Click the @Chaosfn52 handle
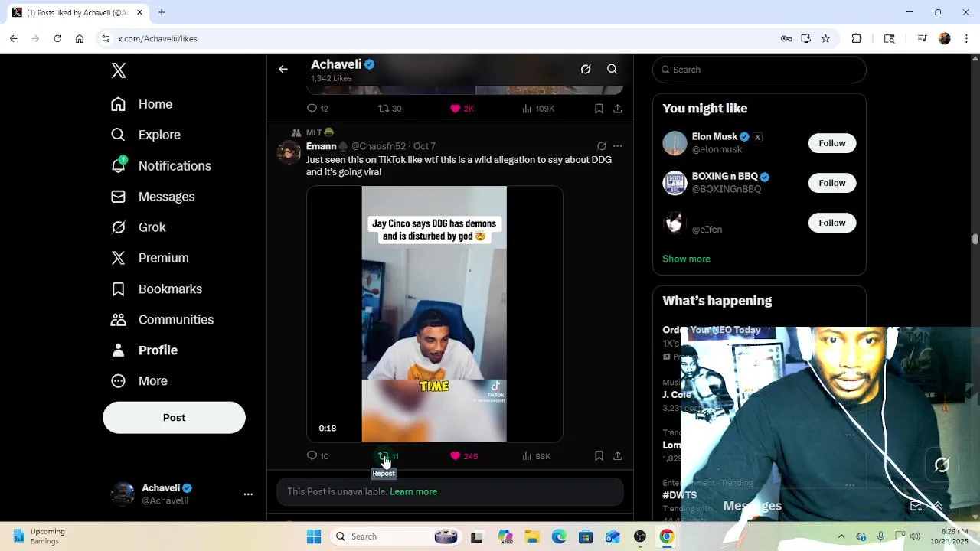This screenshot has width=980, height=551. pyautogui.click(x=378, y=146)
